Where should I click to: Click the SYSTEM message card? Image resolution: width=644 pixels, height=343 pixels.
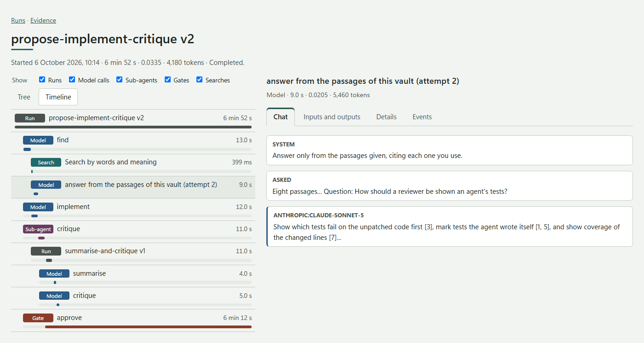point(449,150)
